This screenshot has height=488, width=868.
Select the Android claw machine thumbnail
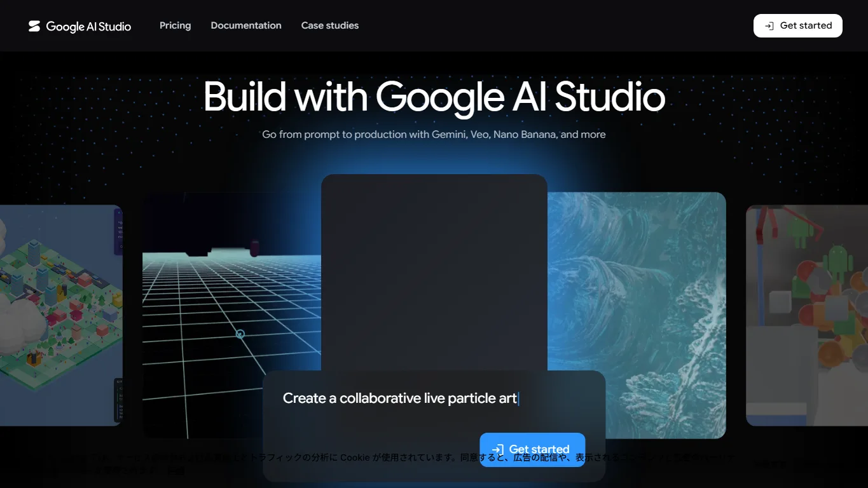pos(807,315)
